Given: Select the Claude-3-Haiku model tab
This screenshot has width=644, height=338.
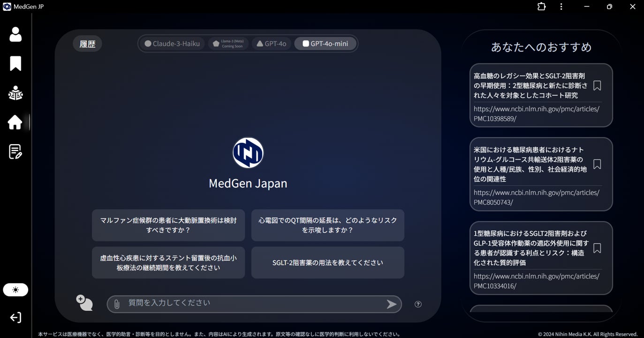Looking at the screenshot, I should (172, 44).
